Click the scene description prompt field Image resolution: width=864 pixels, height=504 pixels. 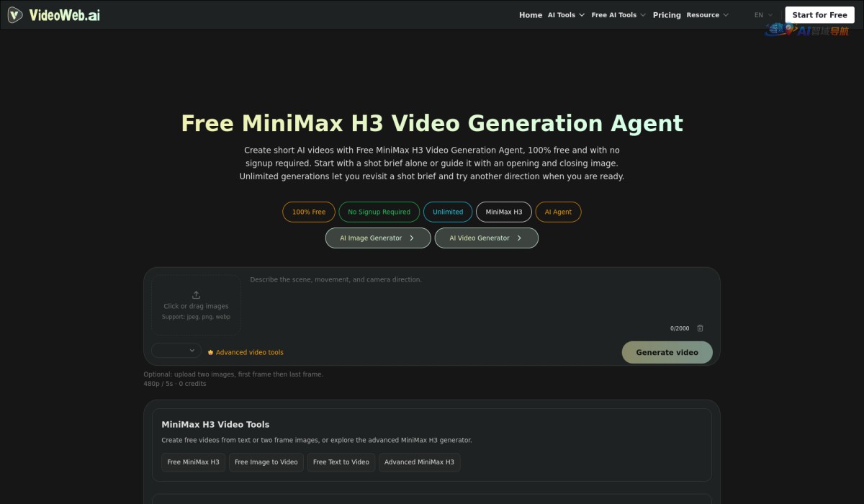(479, 297)
